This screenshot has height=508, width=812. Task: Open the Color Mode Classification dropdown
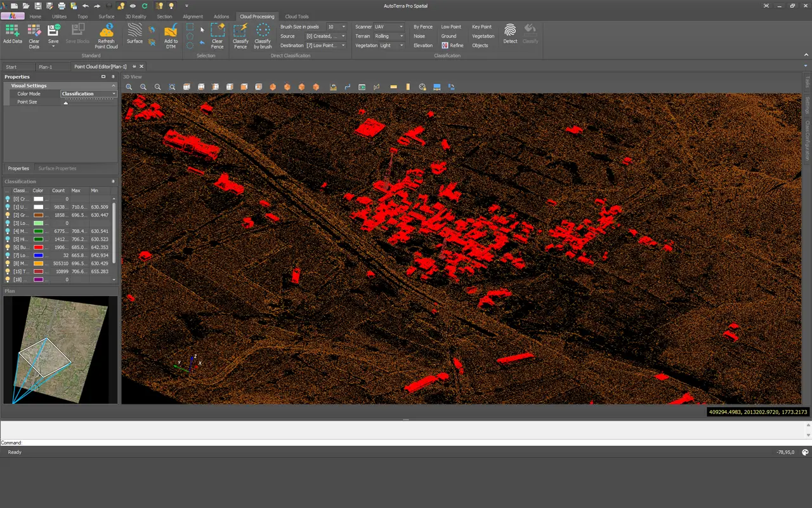(x=89, y=93)
